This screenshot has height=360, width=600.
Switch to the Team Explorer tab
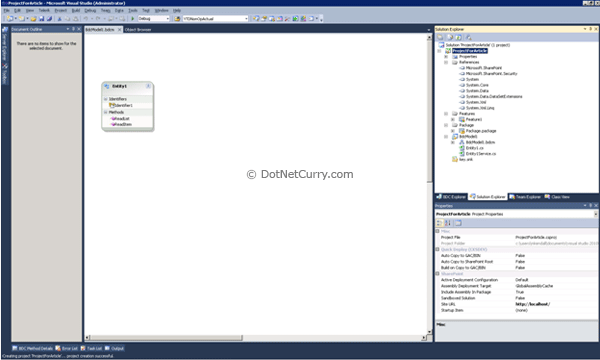(x=525, y=197)
